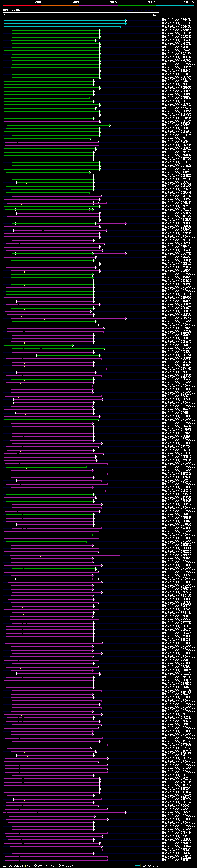
Task: Click the label UniRef100_Q5U4N6
Action: coord(177,833)
